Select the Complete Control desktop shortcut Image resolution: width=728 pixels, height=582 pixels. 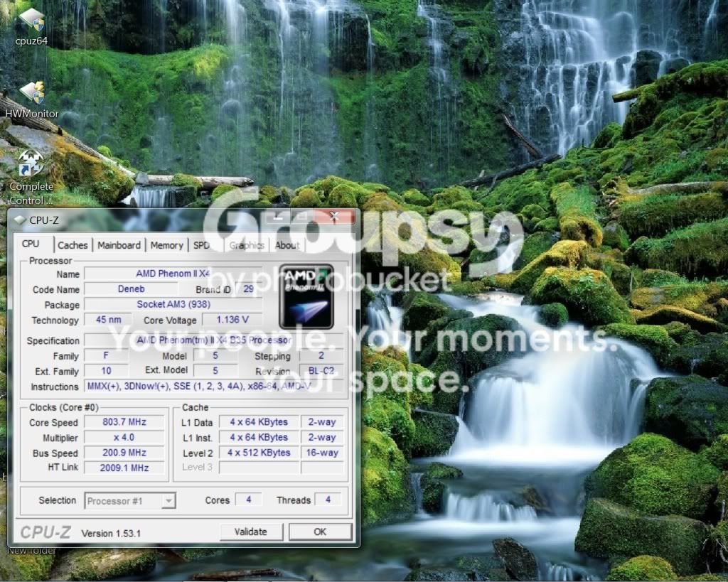pyautogui.click(x=31, y=177)
